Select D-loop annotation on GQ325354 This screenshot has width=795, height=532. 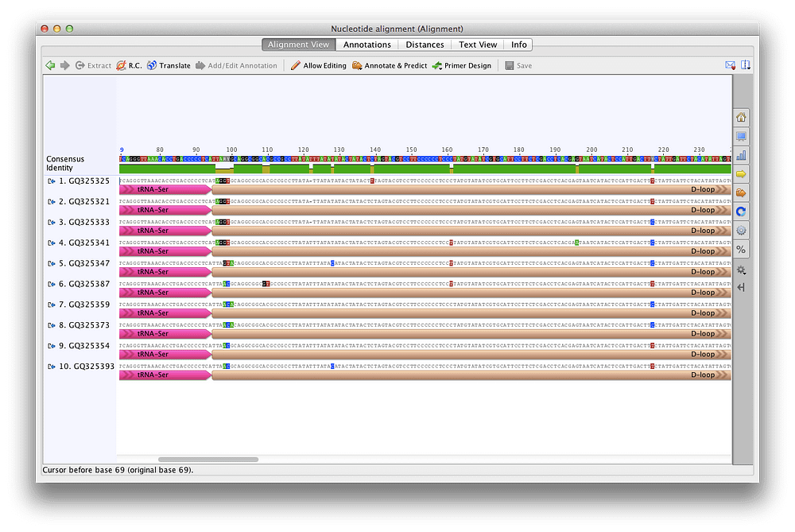point(471,355)
